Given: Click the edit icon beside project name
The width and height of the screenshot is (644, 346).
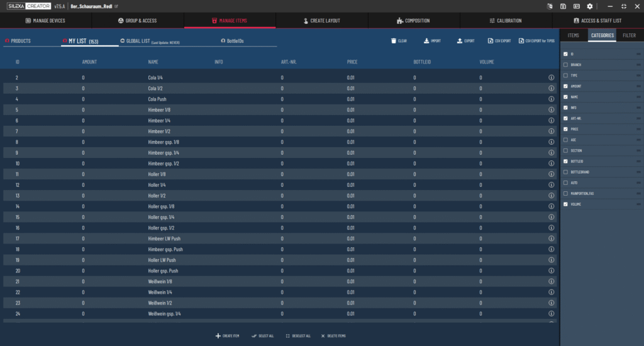Looking at the screenshot, I should click(x=116, y=6).
